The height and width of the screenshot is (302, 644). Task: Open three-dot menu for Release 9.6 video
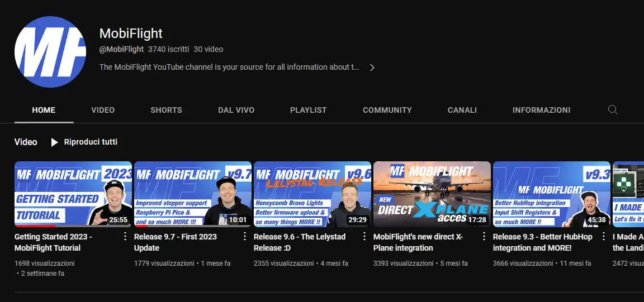coord(364,236)
